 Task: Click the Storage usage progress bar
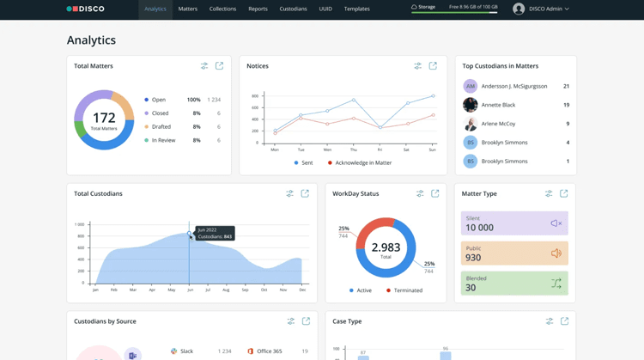click(x=454, y=13)
